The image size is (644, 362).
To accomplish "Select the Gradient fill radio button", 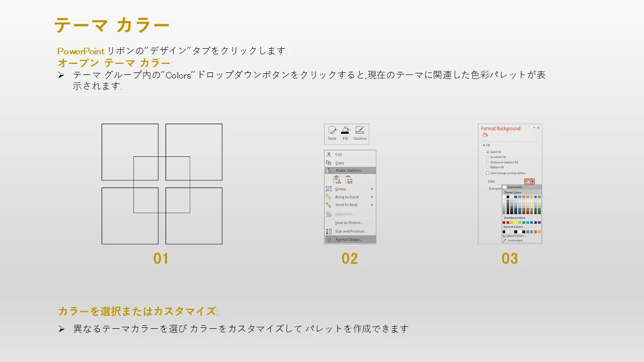I will pyautogui.click(x=488, y=157).
